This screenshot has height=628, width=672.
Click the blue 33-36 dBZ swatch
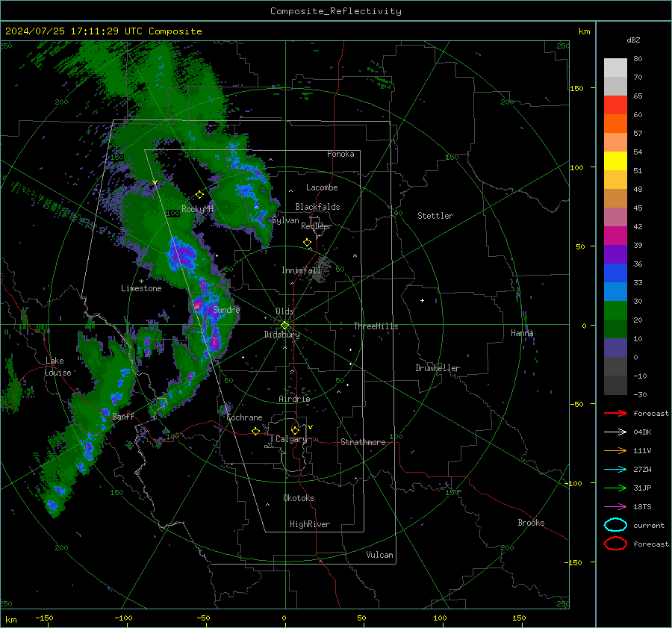click(x=615, y=273)
